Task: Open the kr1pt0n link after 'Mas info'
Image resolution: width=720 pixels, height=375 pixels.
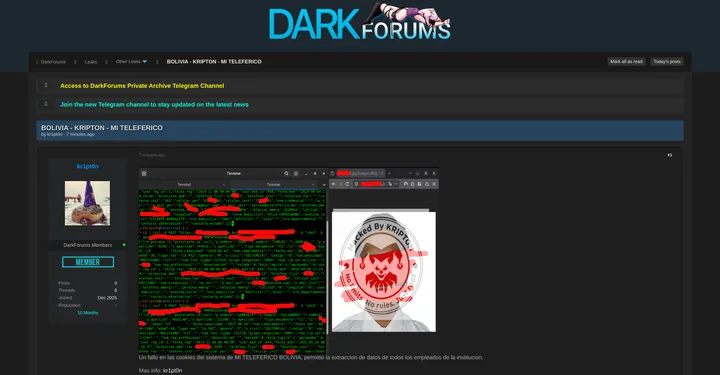Action: (x=172, y=370)
